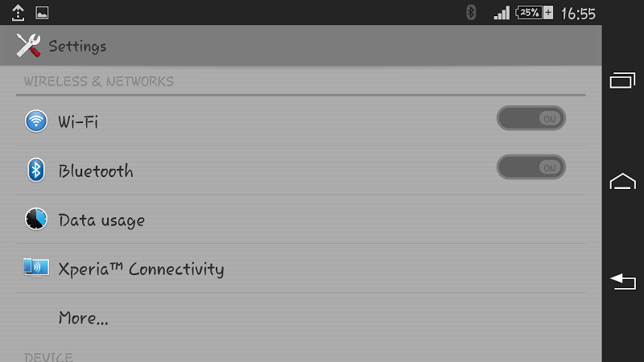The image size is (644, 362).
Task: Turn off the Bluetooth switch
Action: click(531, 167)
